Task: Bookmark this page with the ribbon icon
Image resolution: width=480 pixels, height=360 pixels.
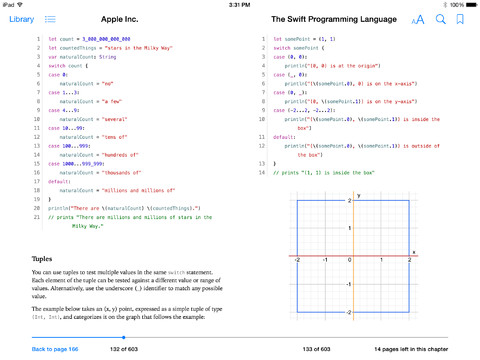Action: coord(460,19)
